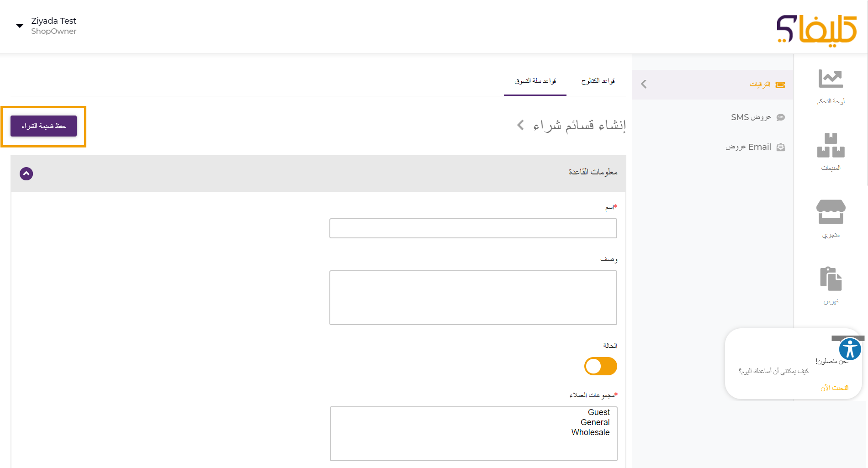This screenshot has height=468, width=868.
Task: Select Wholesale in customer groups list
Action: point(590,432)
